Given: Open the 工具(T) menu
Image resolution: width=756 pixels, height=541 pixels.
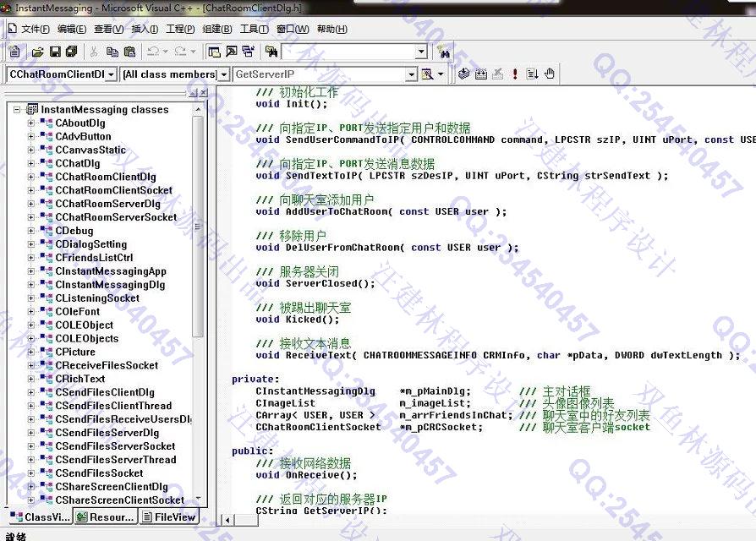Looking at the screenshot, I should 254,30.
